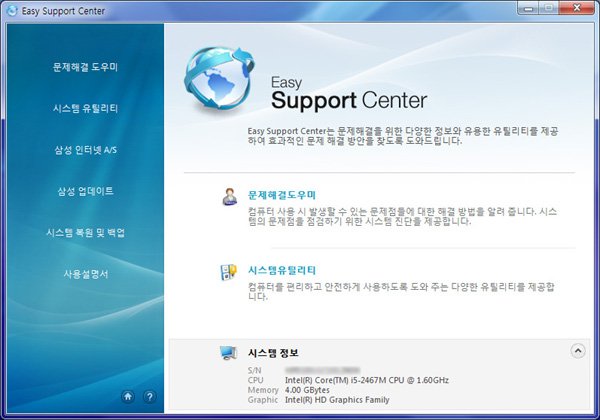600x420 pixels.
Task: Open 사용설명서 from the sidebar
Action: coord(85,274)
